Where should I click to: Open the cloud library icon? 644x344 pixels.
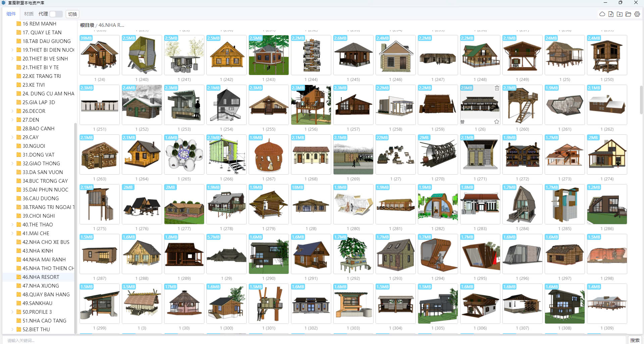point(602,14)
